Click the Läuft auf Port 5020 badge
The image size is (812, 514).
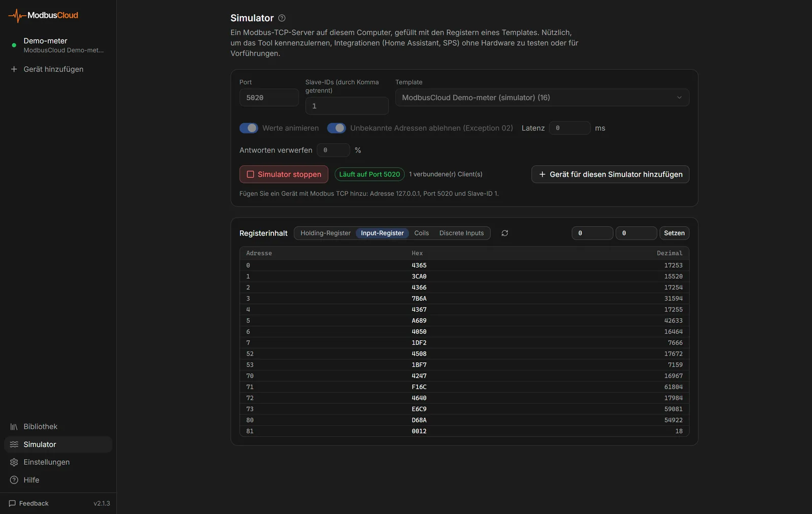(369, 174)
